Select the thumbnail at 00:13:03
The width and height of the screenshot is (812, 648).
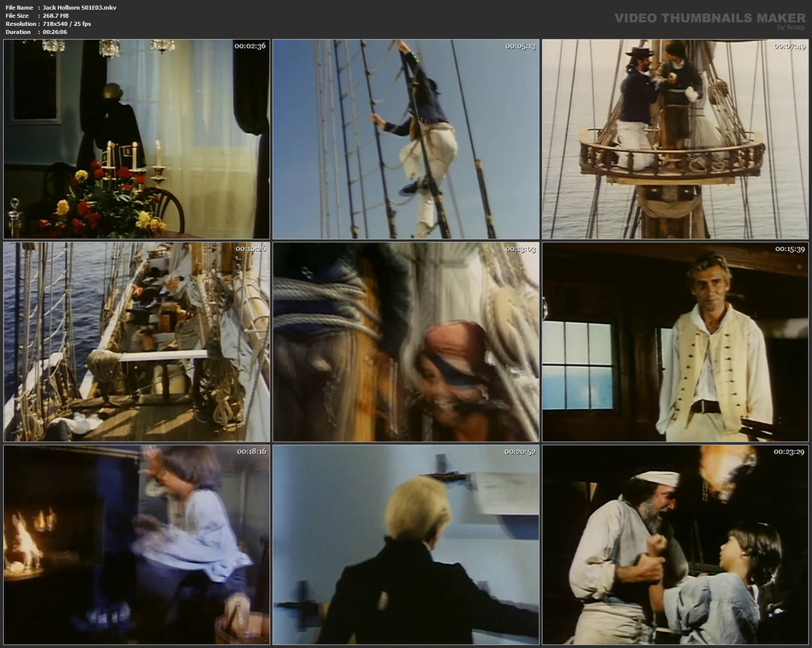(x=406, y=342)
